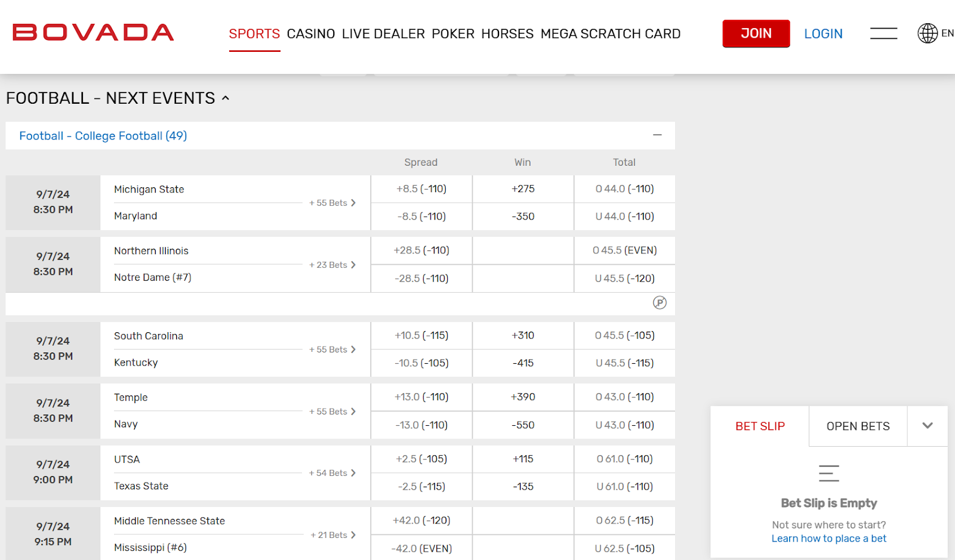This screenshot has width=955, height=560.
Task: Pick Navy moneyline -550
Action: [523, 425]
